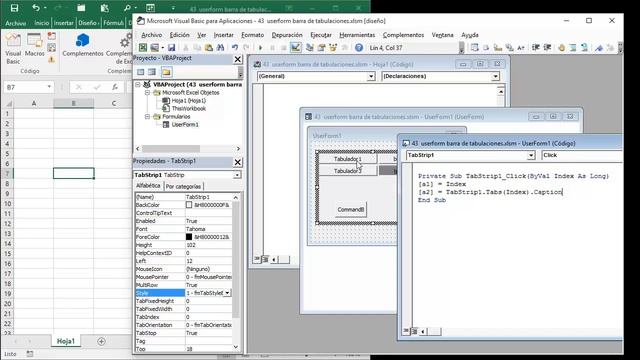The width and height of the screenshot is (640, 360).
Task: Select Tabulador3 tab on UserForm1
Action: 347,171
